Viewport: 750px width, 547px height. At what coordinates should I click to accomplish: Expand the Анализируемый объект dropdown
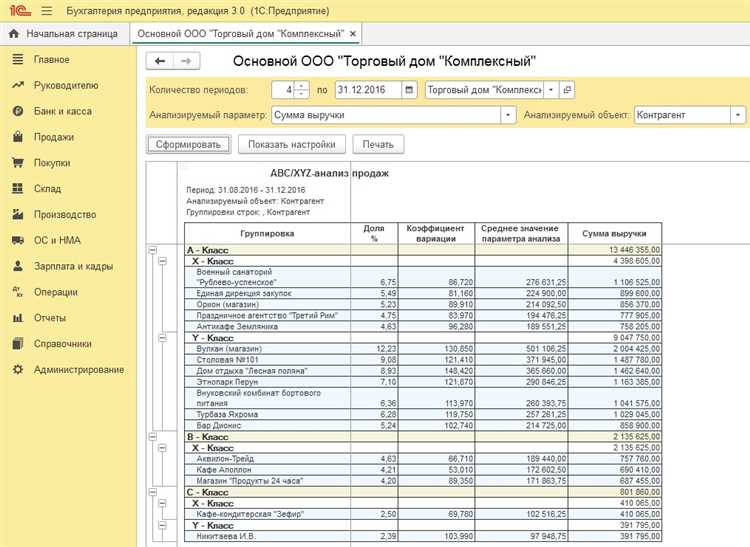coord(738,115)
